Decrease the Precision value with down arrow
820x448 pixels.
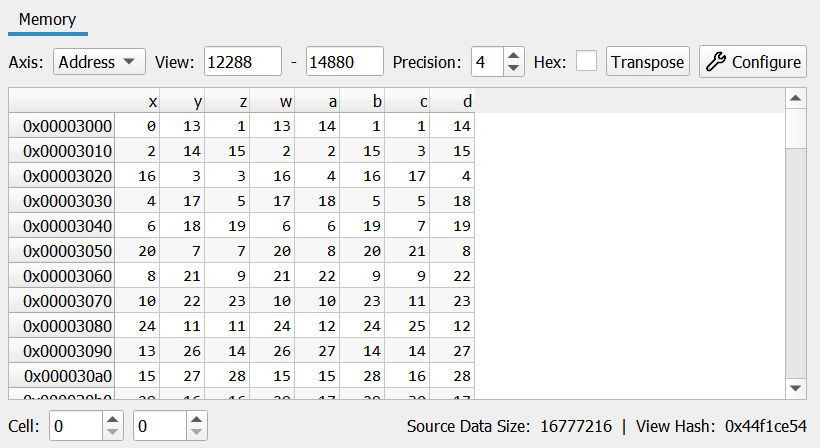(513, 68)
